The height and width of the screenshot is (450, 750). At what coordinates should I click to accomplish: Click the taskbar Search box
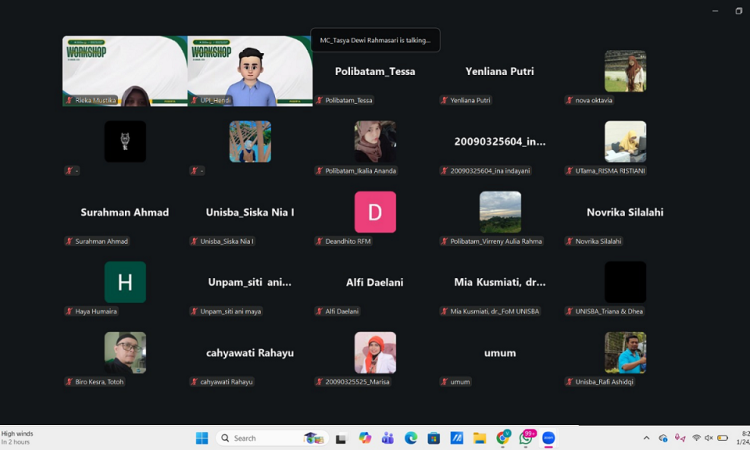260,438
